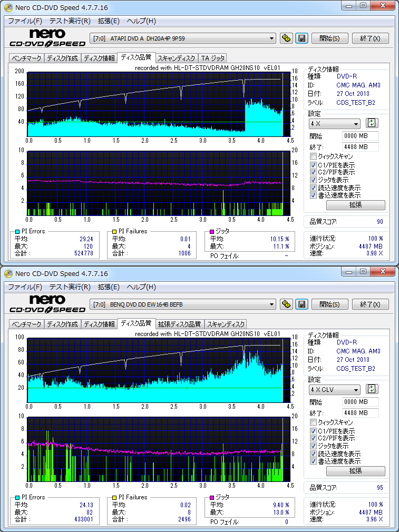Image resolution: width=399 pixels, height=532 pixels.
Task: Open the ATAPI DVD A DH20A4P drive dropdown
Action: coord(183,38)
